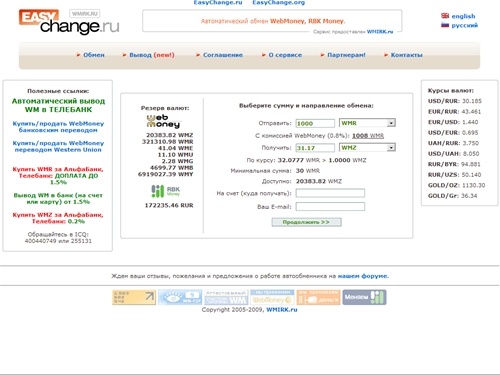Screen dimensions: 500x375
Task: Open Вывод WM в банк link
Action: click(58, 199)
